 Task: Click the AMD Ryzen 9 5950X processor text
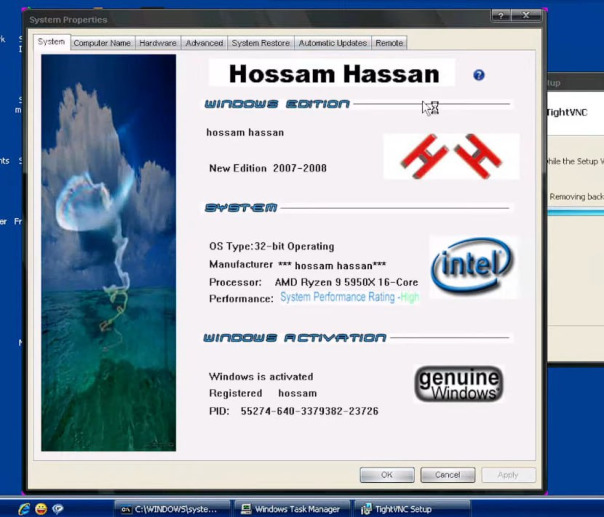pos(346,282)
